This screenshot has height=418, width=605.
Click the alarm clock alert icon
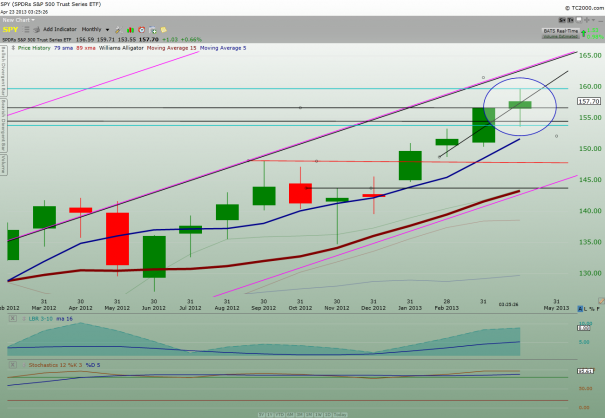[x=142, y=30]
